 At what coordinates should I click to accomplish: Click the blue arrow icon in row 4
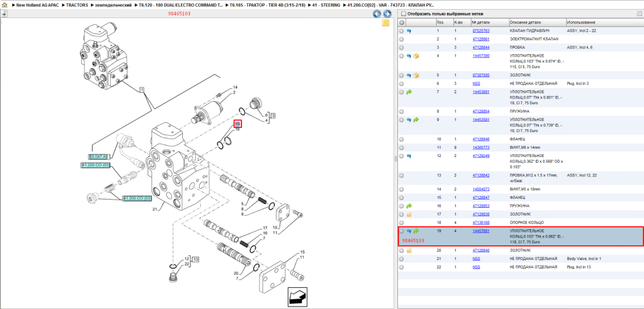[409, 55]
